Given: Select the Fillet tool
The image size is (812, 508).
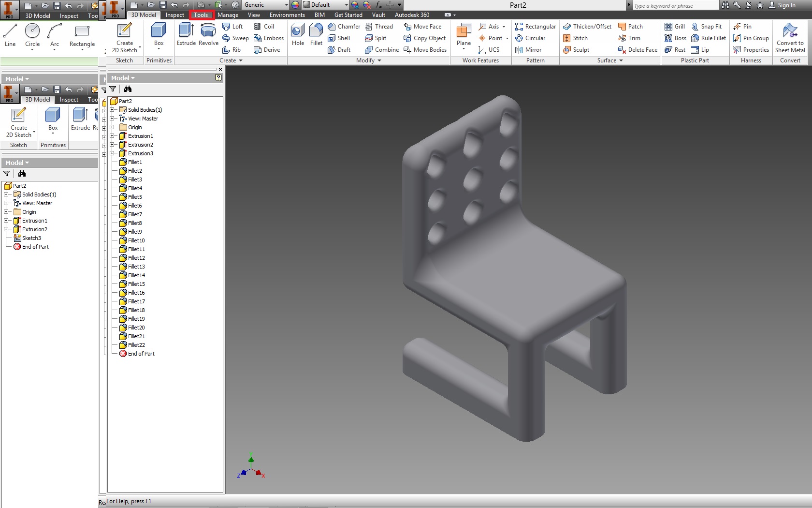Looking at the screenshot, I should coord(316,35).
